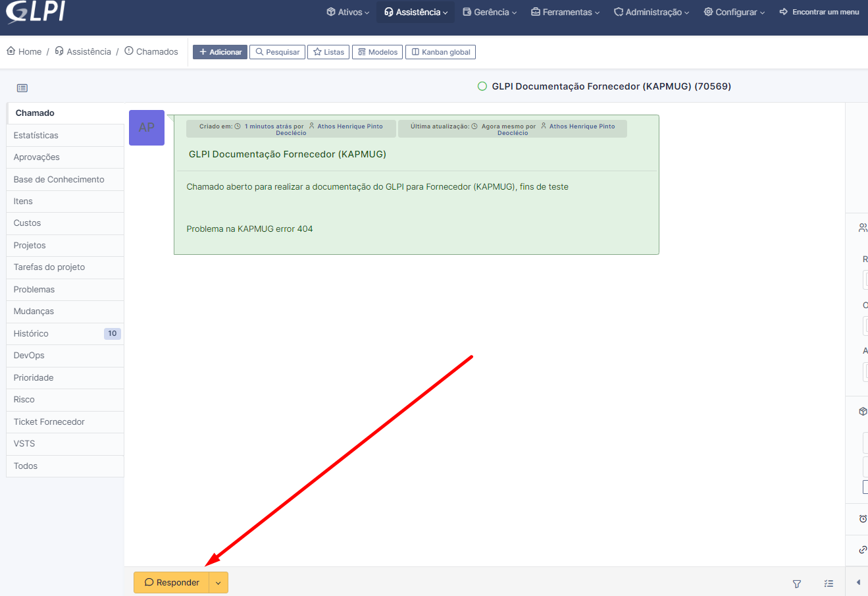Select the Projetos tab
The image size is (868, 596).
tap(65, 246)
